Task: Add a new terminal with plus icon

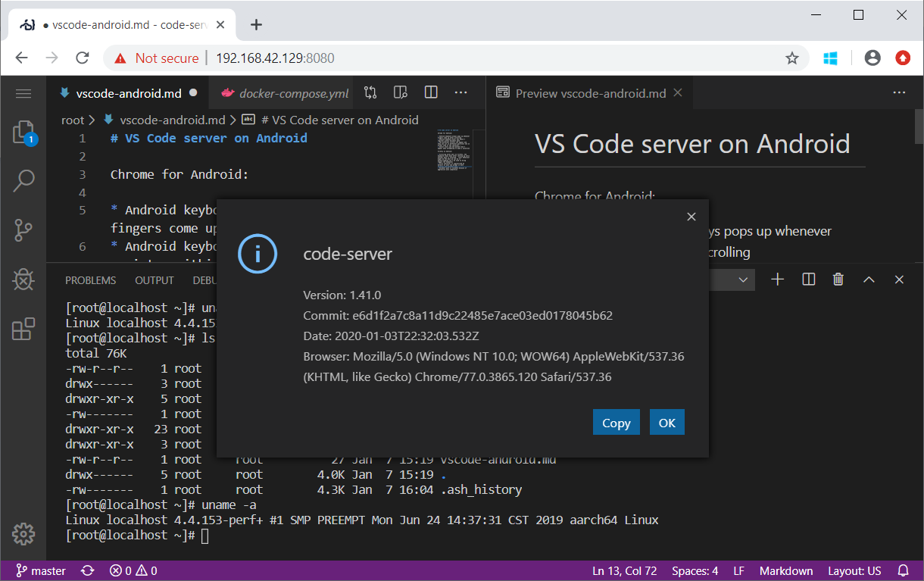Action: point(777,280)
